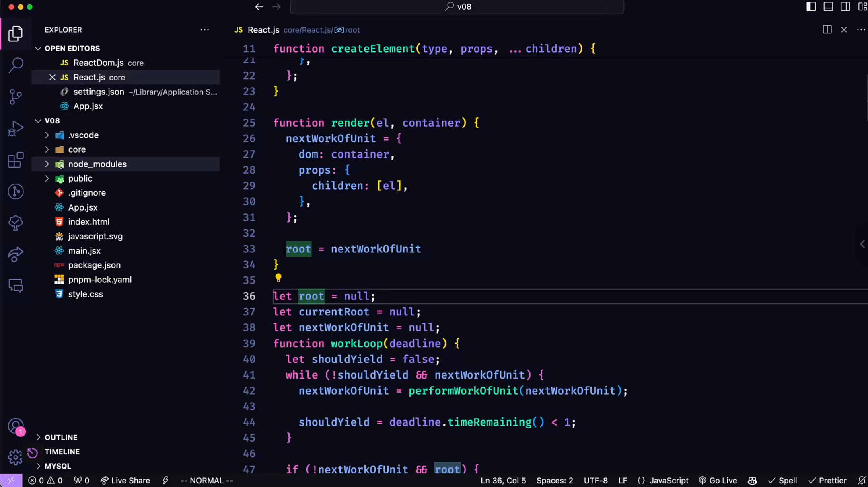Toggle notifications bell in status bar

point(862,480)
